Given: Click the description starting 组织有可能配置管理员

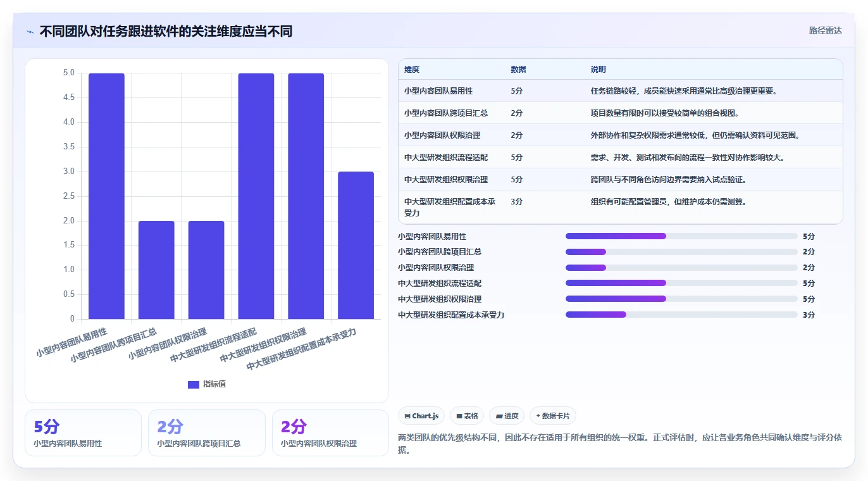Looking at the screenshot, I should [669, 202].
